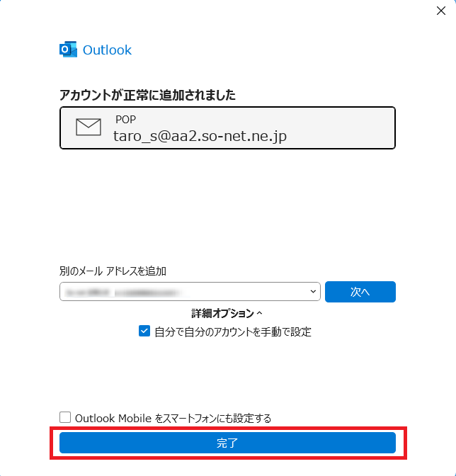Click the 次へ button

pos(360,292)
